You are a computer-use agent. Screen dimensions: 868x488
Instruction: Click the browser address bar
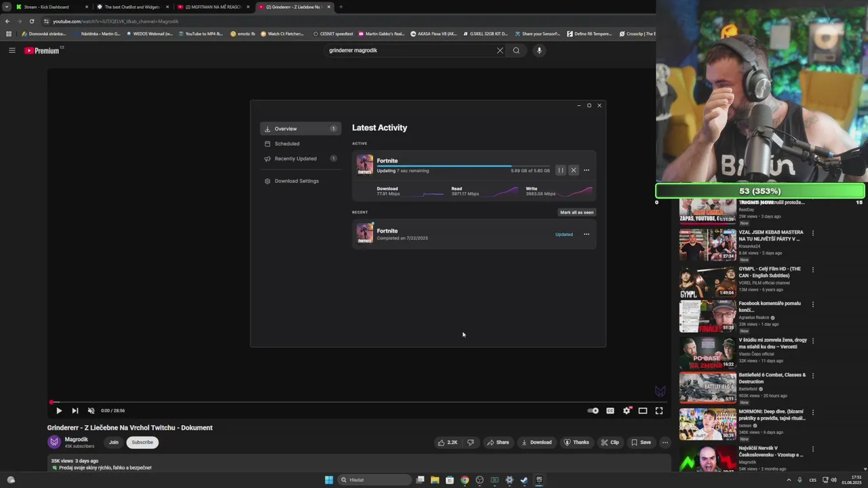pyautogui.click(x=346, y=21)
